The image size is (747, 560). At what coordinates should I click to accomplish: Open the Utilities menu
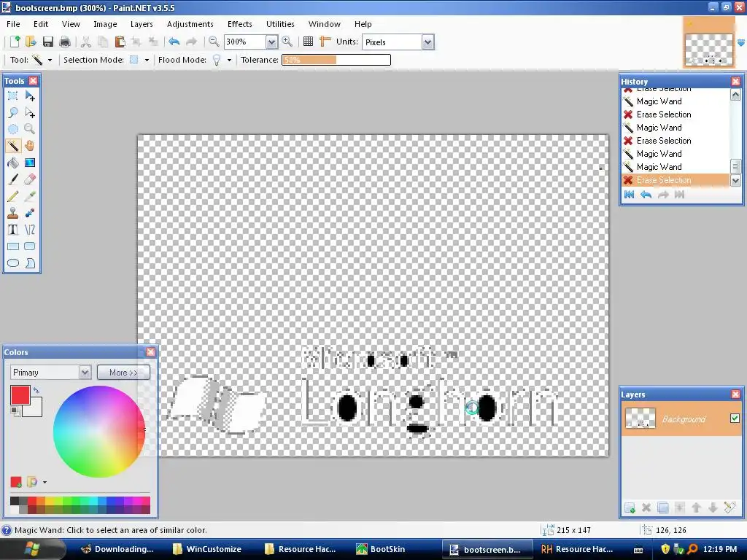[280, 24]
